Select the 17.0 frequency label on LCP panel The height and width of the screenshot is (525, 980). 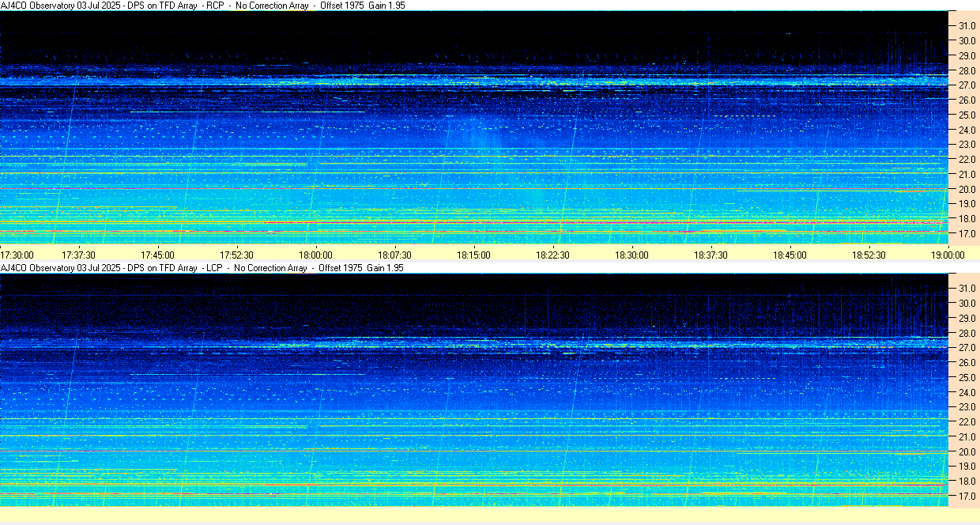[966, 497]
